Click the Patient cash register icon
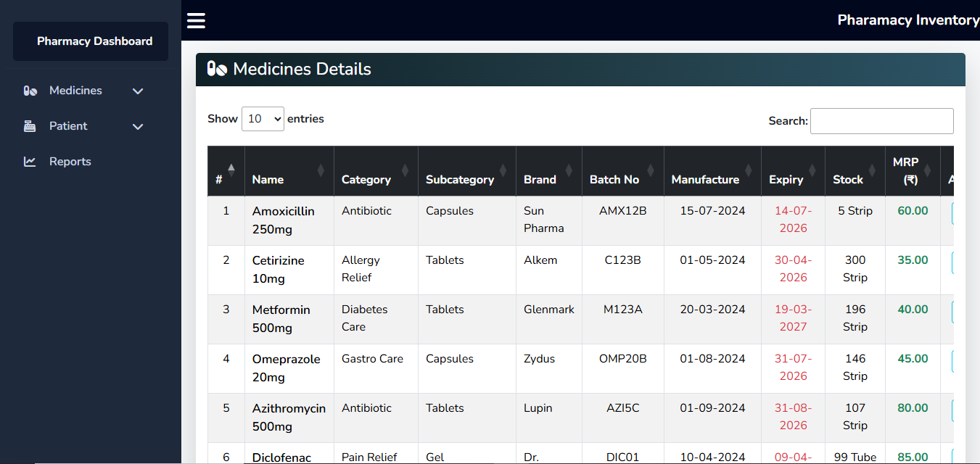 coord(30,126)
